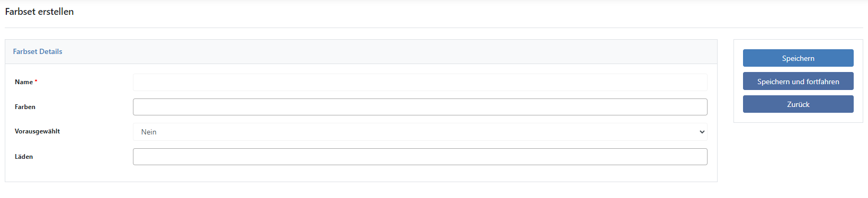Click the Name field label

(x=24, y=82)
